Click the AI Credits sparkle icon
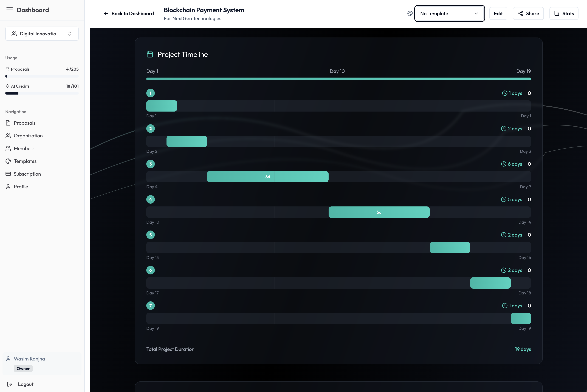 tap(7, 86)
